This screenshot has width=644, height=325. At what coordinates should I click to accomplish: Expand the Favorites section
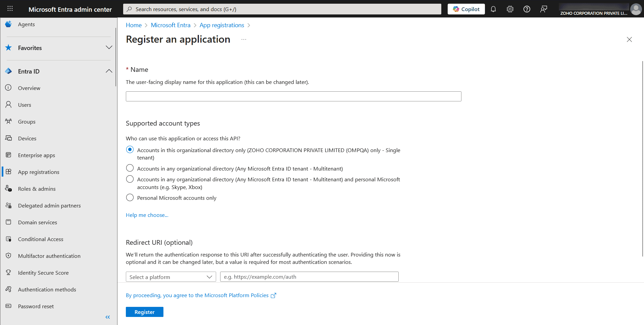coord(109,47)
